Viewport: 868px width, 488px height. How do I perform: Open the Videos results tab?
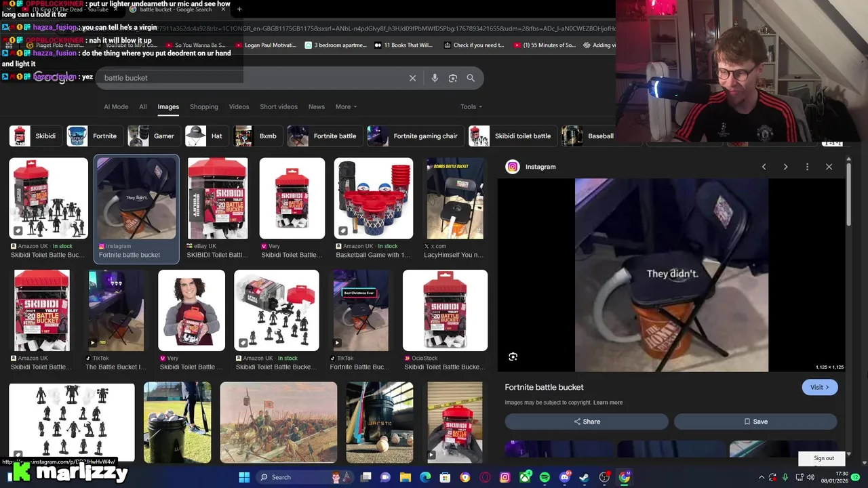[239, 106]
